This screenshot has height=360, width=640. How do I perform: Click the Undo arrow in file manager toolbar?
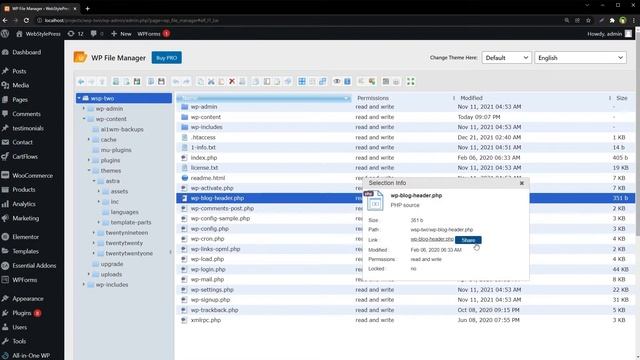click(x=176, y=82)
